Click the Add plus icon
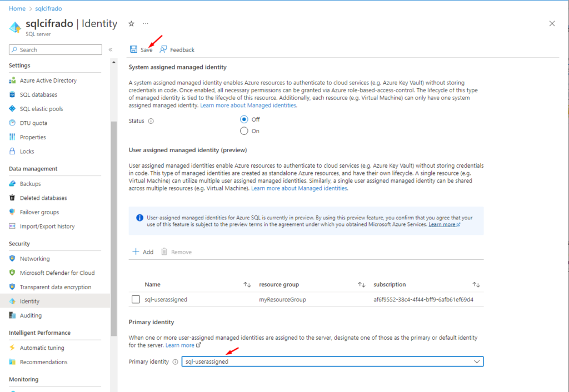 click(x=136, y=252)
